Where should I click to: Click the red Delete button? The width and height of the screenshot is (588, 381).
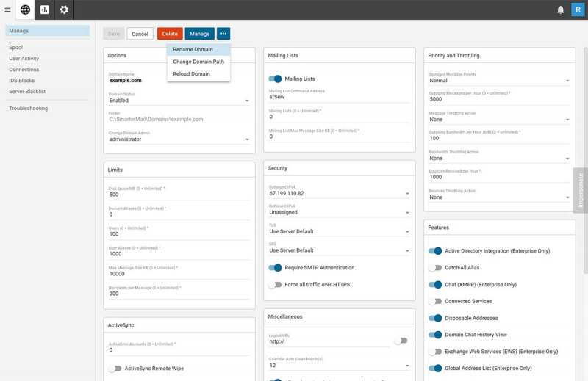pyautogui.click(x=170, y=34)
